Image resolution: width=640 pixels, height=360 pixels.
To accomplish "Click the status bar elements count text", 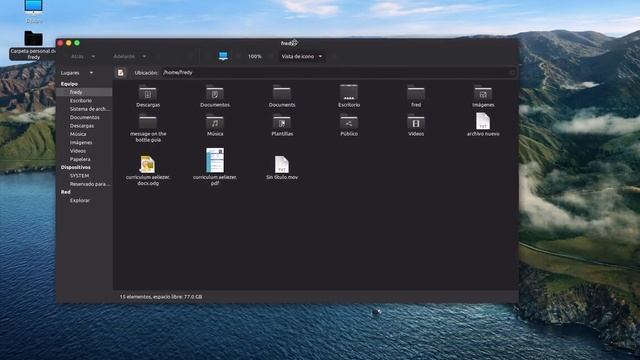I will tap(161, 297).
